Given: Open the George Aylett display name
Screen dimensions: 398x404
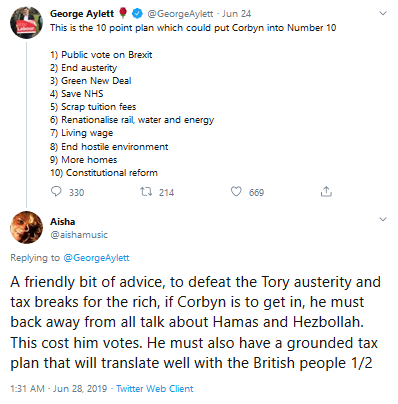Looking at the screenshot, I should point(82,14).
